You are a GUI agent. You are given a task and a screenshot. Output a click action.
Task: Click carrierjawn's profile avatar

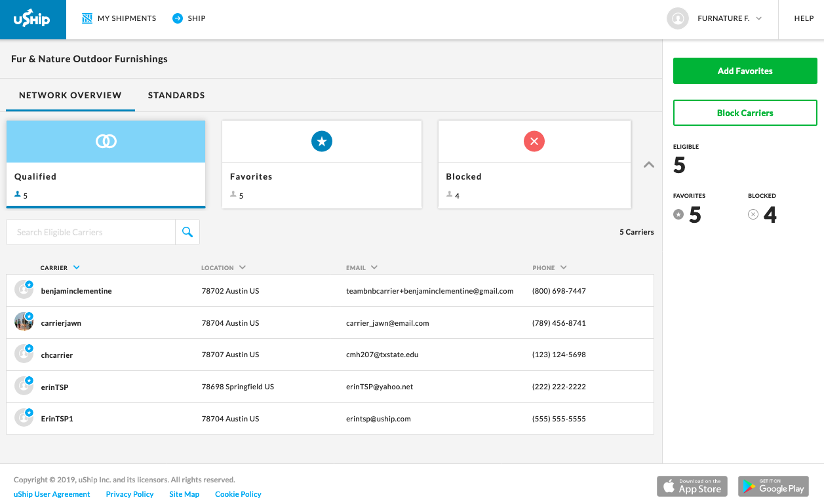24,322
